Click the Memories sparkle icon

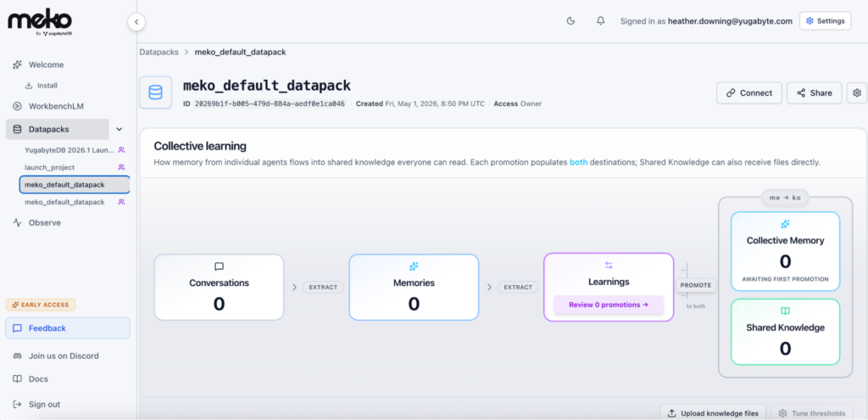coord(414,266)
